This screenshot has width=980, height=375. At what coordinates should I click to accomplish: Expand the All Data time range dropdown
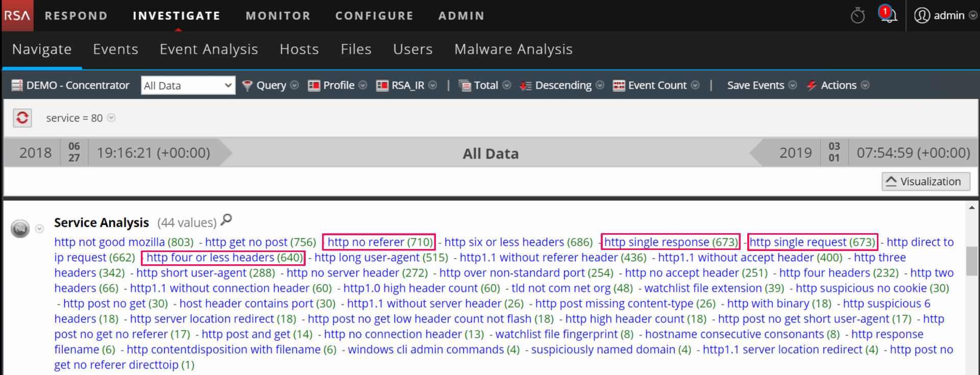[x=188, y=85]
